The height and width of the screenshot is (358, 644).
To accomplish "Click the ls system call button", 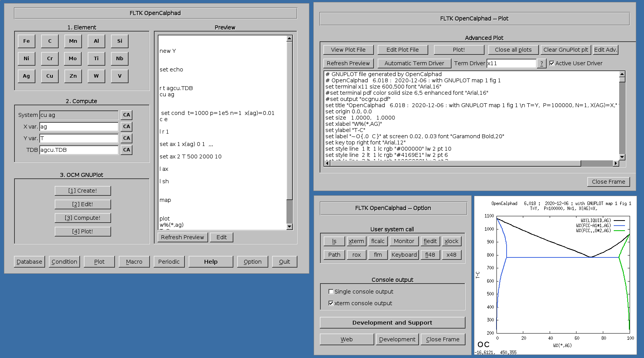I will (334, 241).
